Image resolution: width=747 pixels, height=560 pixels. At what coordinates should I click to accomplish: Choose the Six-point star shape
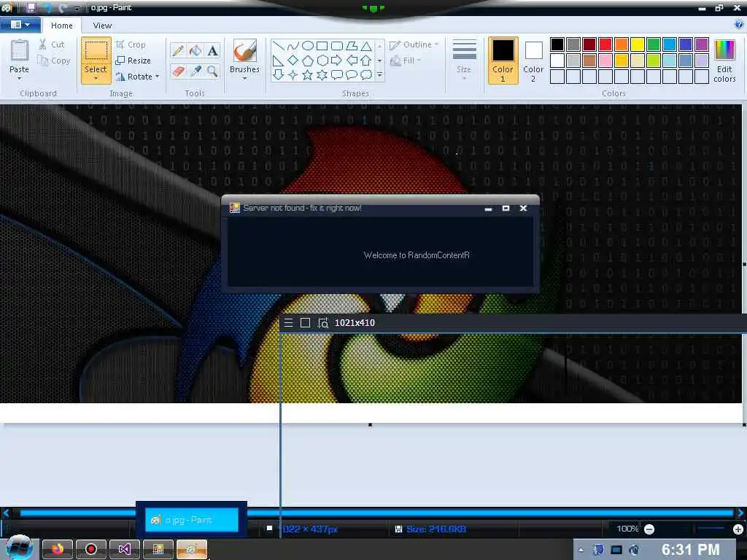click(322, 75)
